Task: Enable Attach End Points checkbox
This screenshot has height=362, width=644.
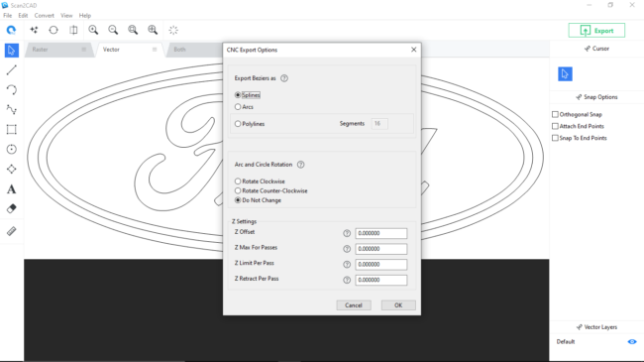Action: [555, 126]
